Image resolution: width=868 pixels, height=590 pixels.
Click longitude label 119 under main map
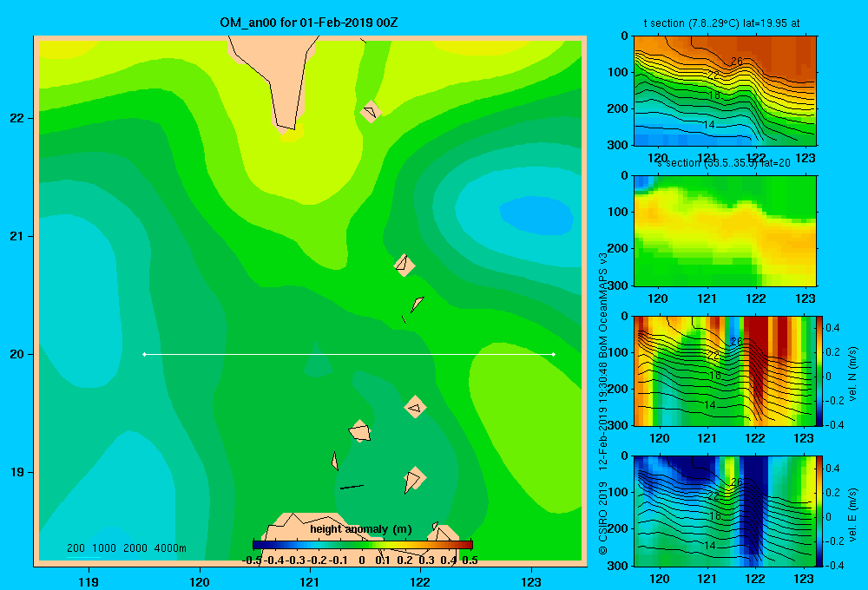tap(89, 581)
